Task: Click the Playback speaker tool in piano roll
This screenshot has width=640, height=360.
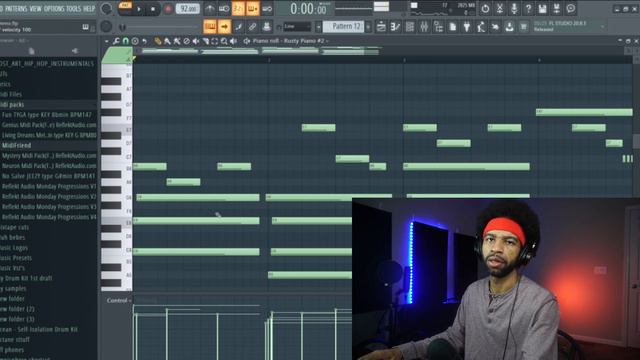Action: [x=233, y=41]
